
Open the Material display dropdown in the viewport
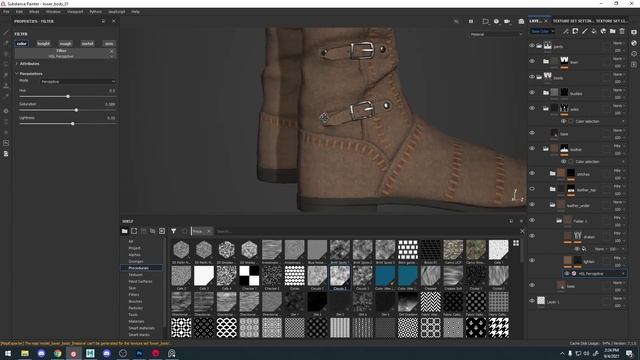496,34
